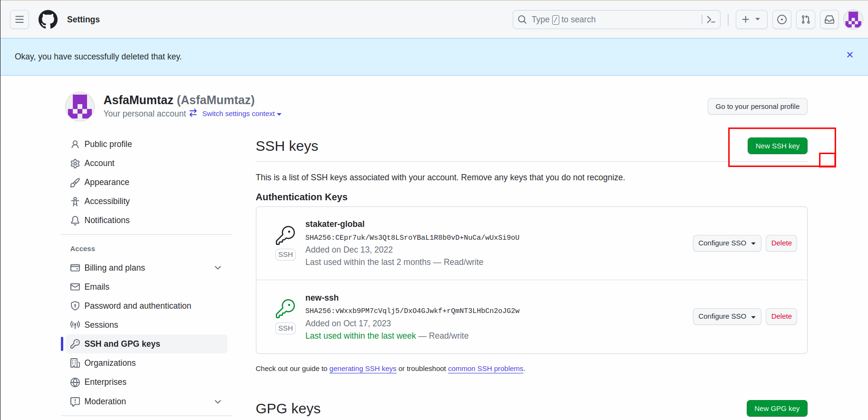Dismiss the key deleted banner

tap(849, 55)
